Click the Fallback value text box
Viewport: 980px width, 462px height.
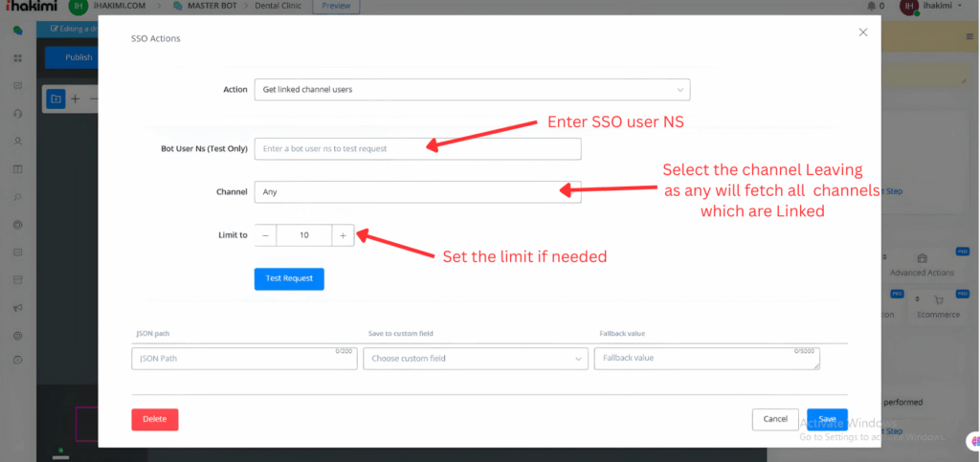(705, 359)
